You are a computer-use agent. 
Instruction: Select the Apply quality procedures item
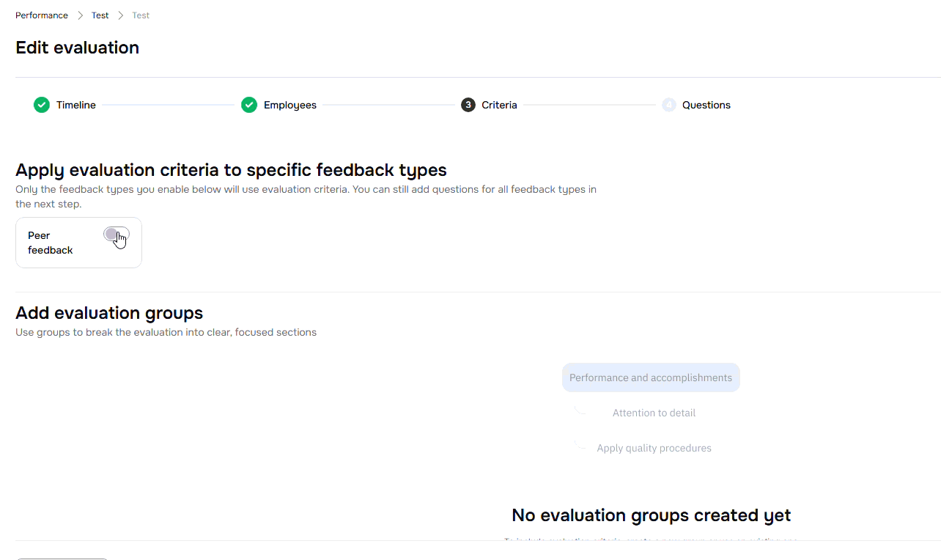tap(654, 448)
